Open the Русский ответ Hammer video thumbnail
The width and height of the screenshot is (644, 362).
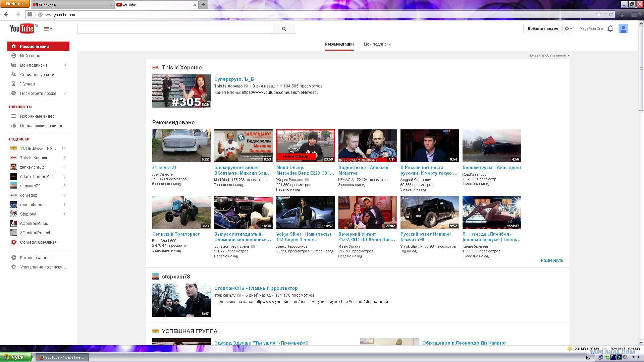tap(430, 213)
